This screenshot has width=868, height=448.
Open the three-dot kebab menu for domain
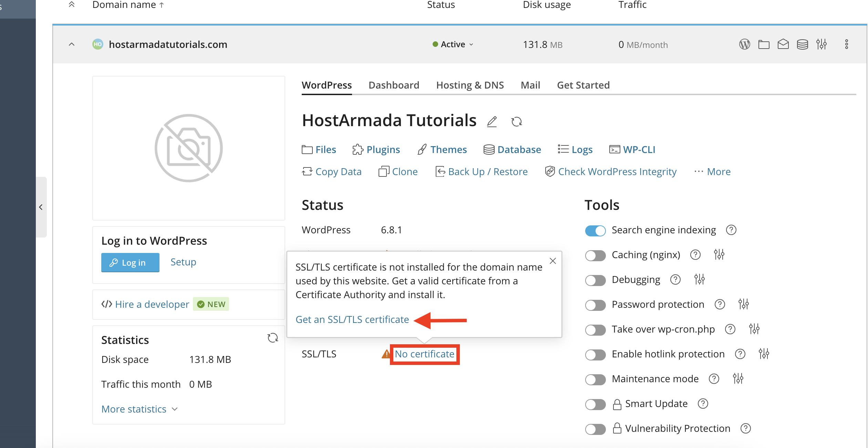coord(846,44)
